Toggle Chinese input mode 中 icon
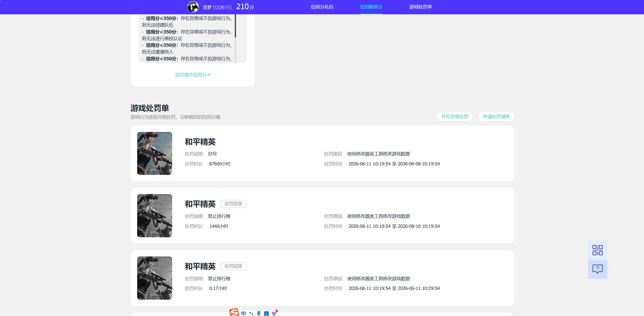The width and height of the screenshot is (644, 316). pyautogui.click(x=243, y=313)
